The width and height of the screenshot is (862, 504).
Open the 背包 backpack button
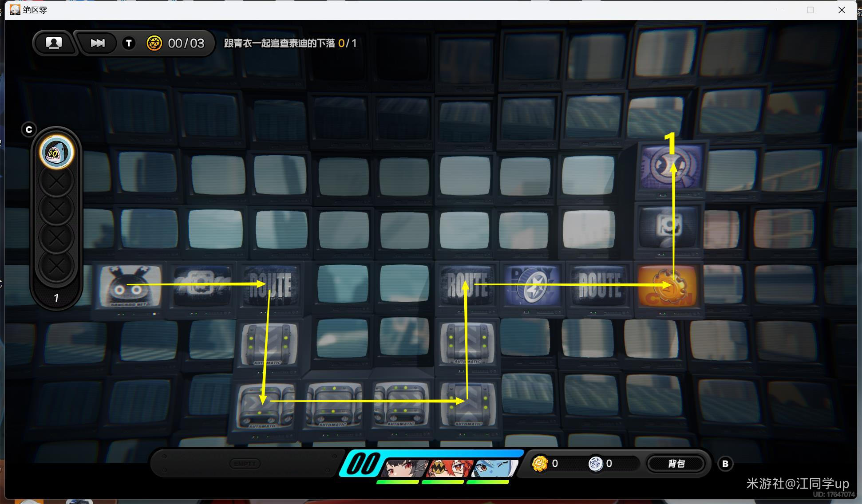pyautogui.click(x=676, y=464)
